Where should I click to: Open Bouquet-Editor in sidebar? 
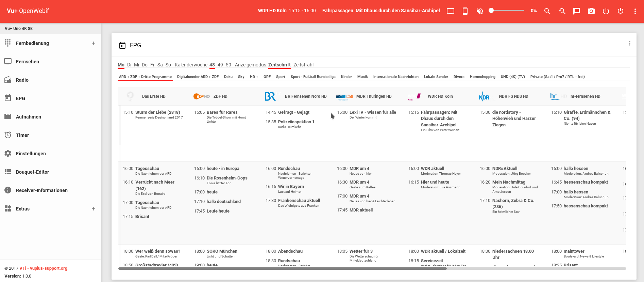tap(51, 172)
